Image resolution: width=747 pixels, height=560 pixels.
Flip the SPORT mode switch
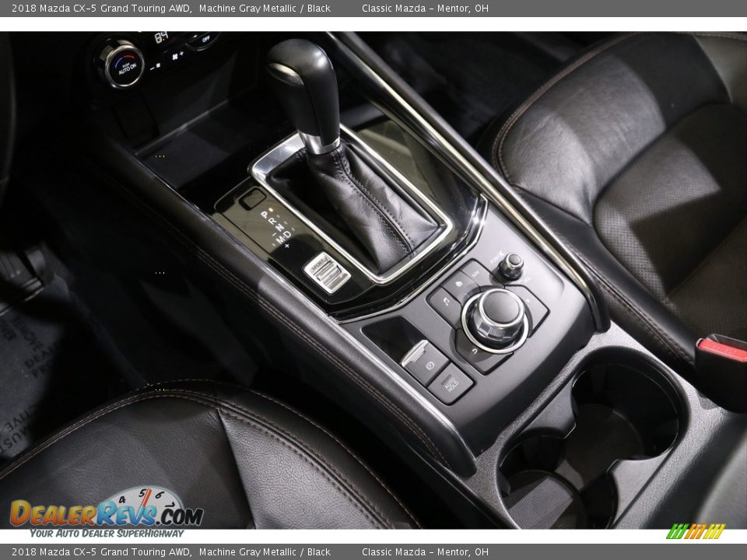click(326, 271)
